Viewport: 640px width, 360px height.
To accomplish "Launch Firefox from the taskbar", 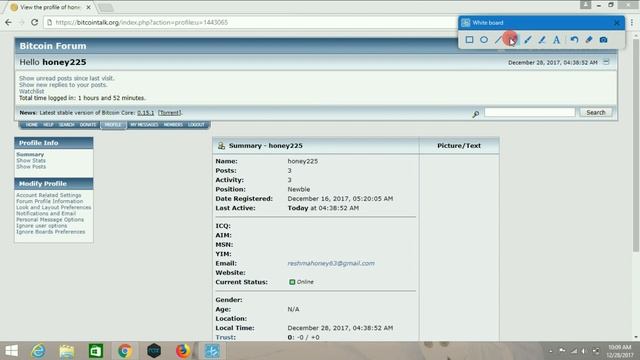I will [183, 351].
